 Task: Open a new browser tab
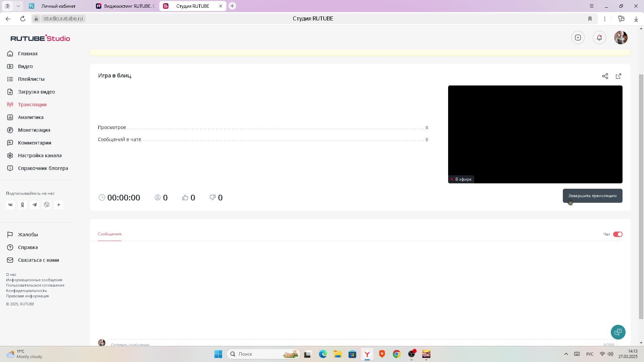(232, 6)
